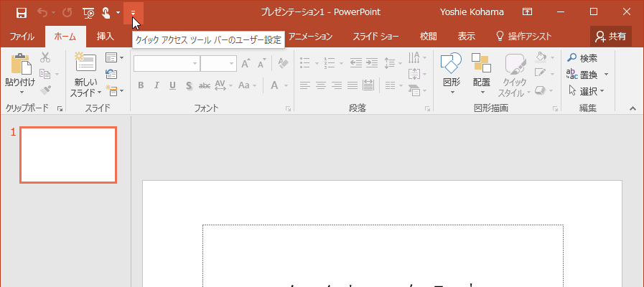Redo the last action
The height and width of the screenshot is (287, 644).
[67, 13]
